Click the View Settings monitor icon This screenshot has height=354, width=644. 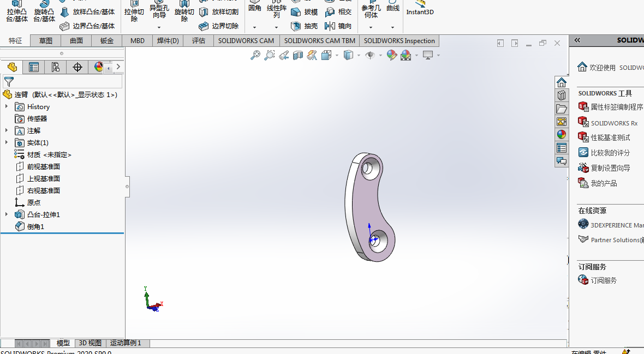pos(428,55)
